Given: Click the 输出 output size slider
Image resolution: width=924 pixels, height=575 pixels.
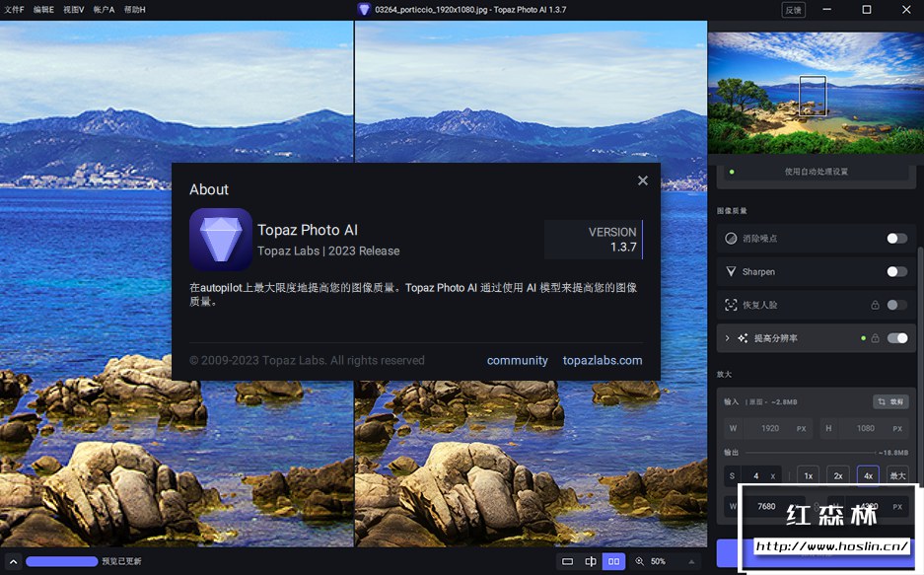Looking at the screenshot, I should [x=812, y=453].
